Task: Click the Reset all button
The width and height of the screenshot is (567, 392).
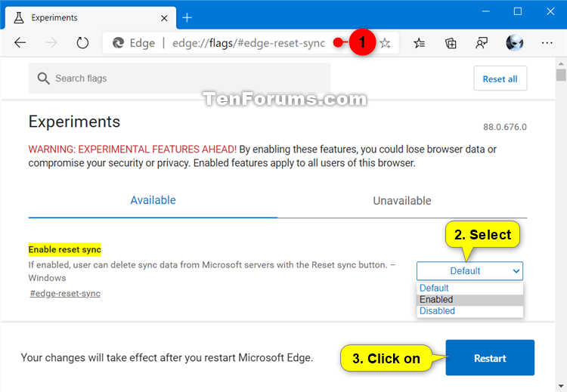Action: pos(500,79)
